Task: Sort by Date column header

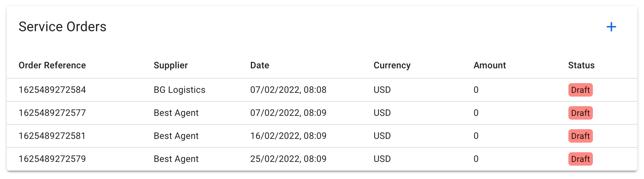Action: (x=259, y=65)
